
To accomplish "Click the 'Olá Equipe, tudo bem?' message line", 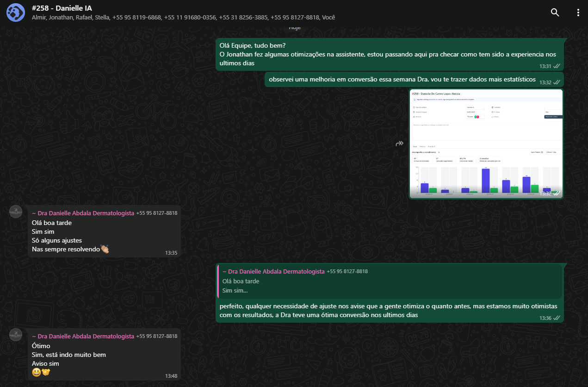I will 253,46.
